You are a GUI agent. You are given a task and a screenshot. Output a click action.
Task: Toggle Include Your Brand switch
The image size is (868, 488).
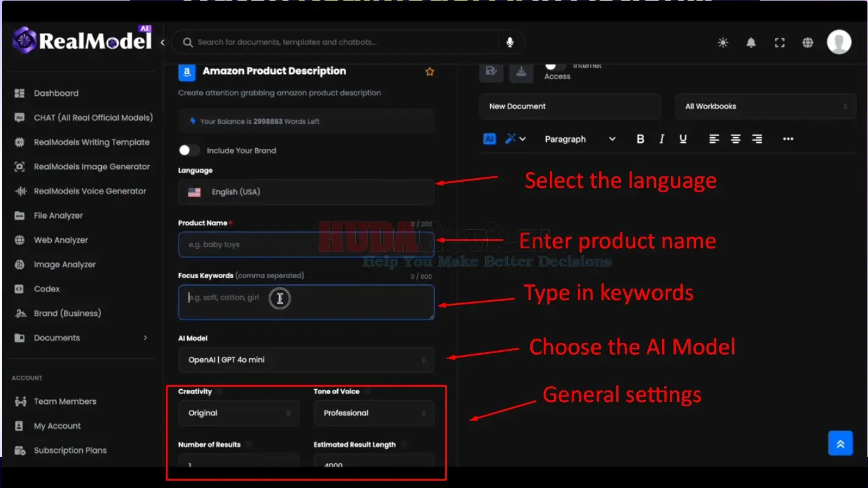[x=189, y=150]
